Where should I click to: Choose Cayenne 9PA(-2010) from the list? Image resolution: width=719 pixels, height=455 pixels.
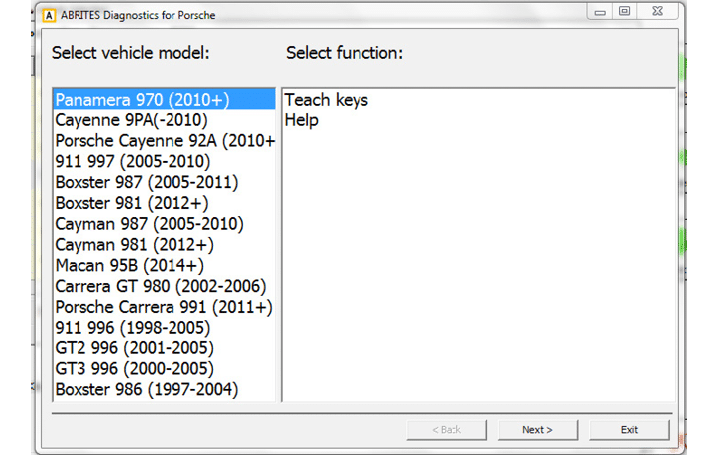click(134, 120)
